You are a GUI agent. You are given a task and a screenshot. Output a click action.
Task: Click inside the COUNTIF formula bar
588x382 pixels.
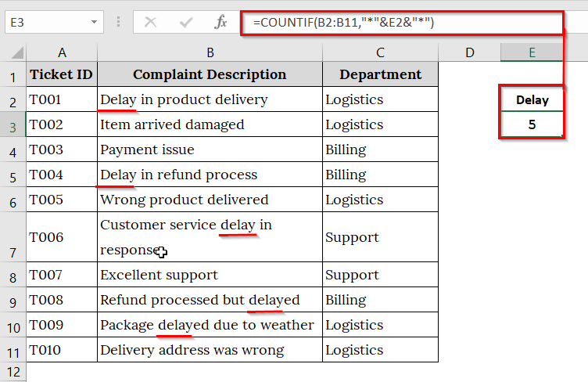402,23
